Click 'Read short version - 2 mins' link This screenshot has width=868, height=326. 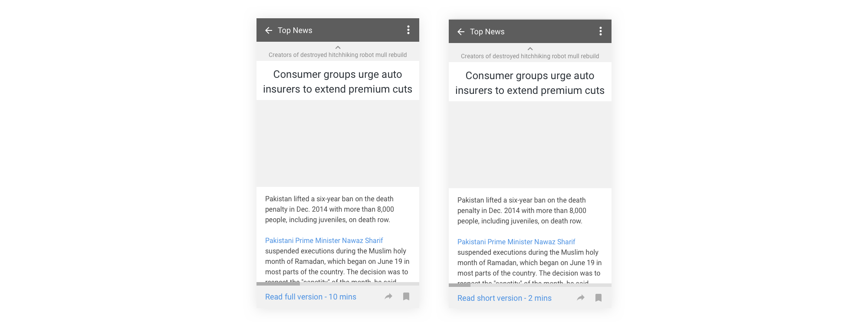pos(504,298)
